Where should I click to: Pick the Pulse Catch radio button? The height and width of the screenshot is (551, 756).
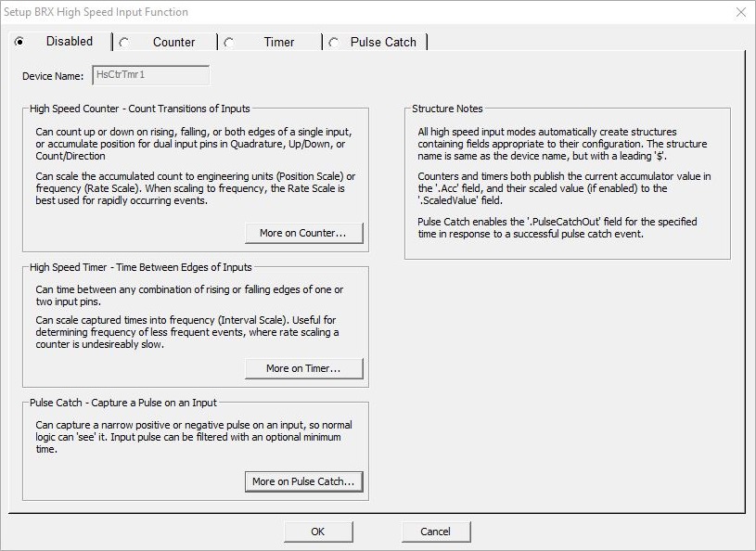334,43
